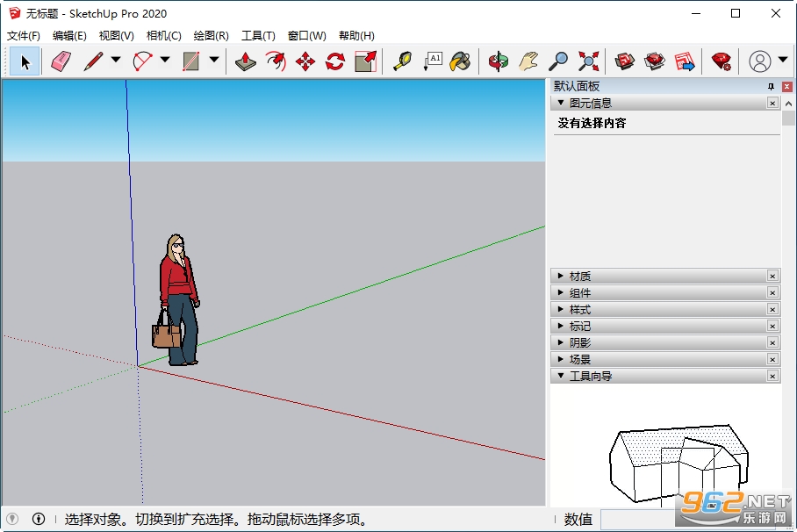Open the 3D Warehouse icon
797x532 pixels.
coord(625,61)
